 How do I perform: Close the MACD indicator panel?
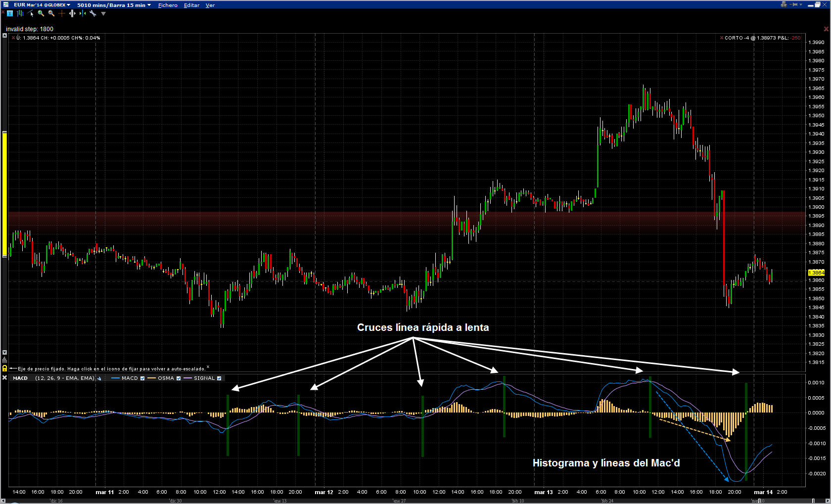click(4, 378)
